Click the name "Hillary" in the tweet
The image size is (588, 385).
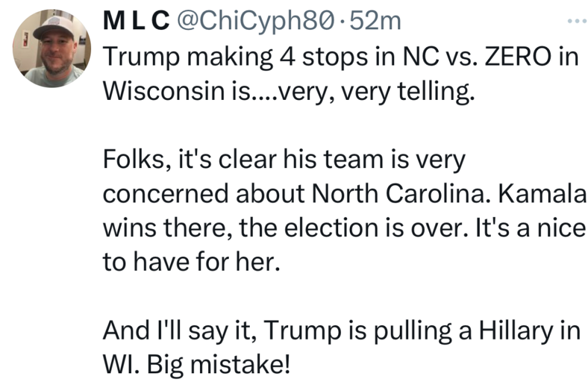pos(511,330)
